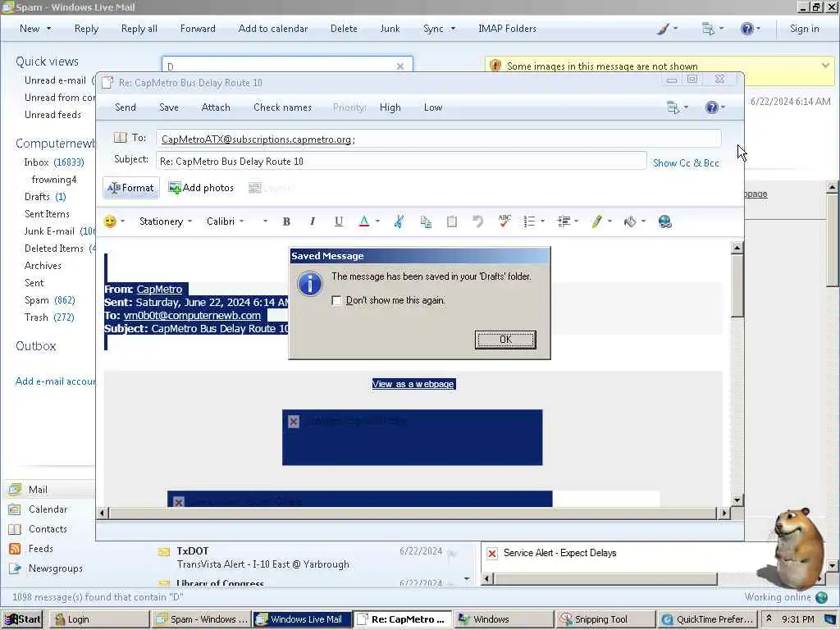Click the Cut scissors icon
840x630 pixels.
click(399, 221)
